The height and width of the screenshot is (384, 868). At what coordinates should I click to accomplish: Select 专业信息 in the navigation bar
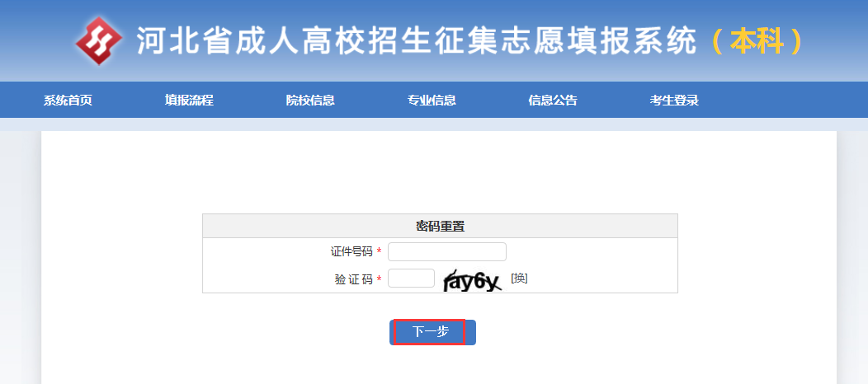click(432, 101)
